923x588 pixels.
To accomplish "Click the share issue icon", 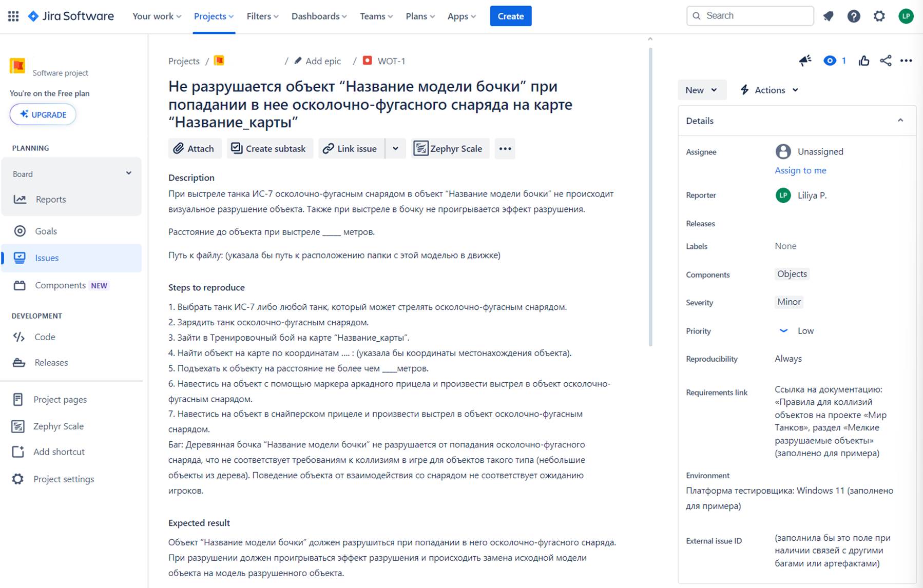I will tap(886, 61).
